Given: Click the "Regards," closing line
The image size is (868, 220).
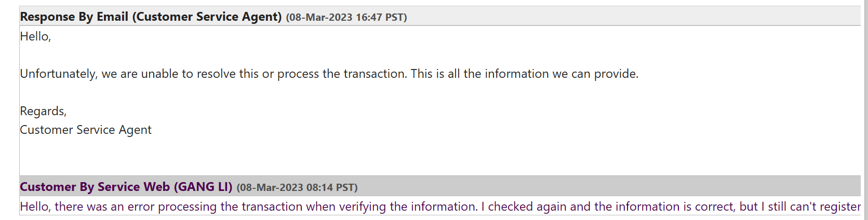Looking at the screenshot, I should pyautogui.click(x=43, y=111).
